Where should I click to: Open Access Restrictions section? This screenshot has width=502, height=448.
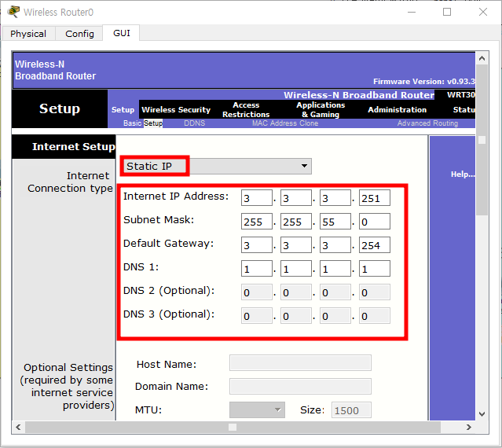246,109
